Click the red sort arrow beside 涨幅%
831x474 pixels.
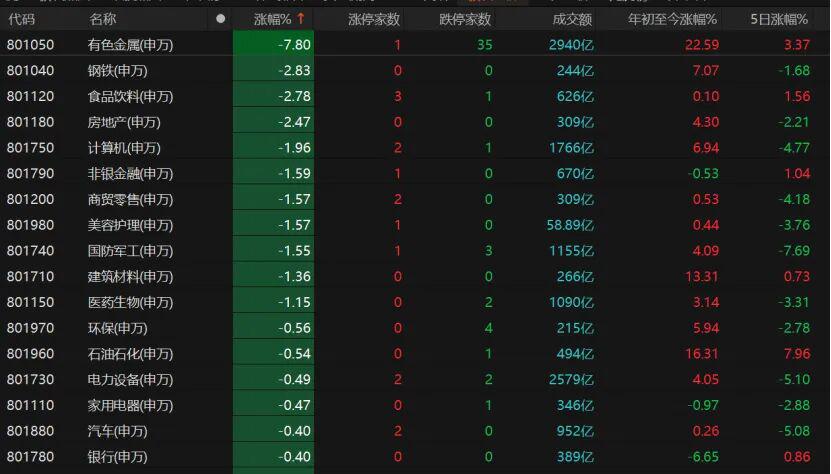(x=301, y=19)
